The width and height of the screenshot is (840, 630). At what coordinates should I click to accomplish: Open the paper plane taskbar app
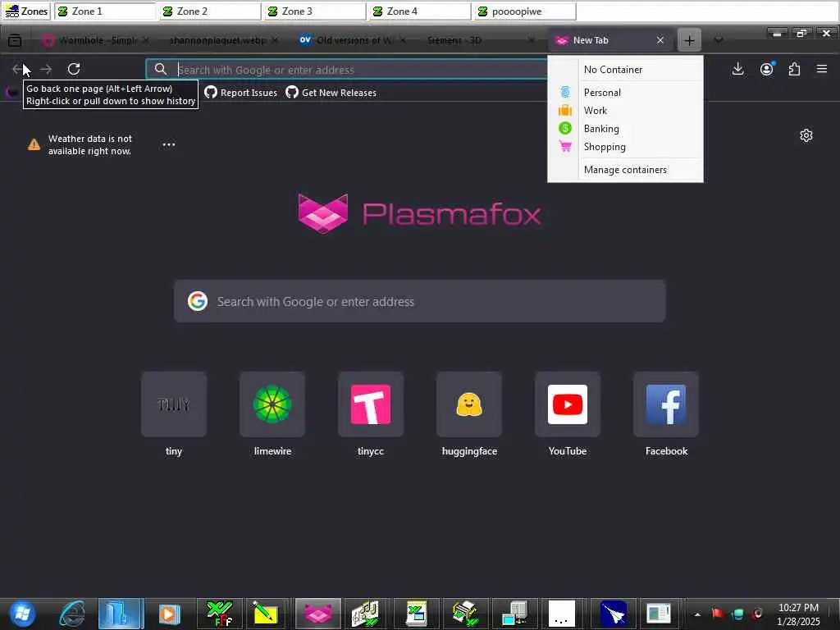point(613,614)
